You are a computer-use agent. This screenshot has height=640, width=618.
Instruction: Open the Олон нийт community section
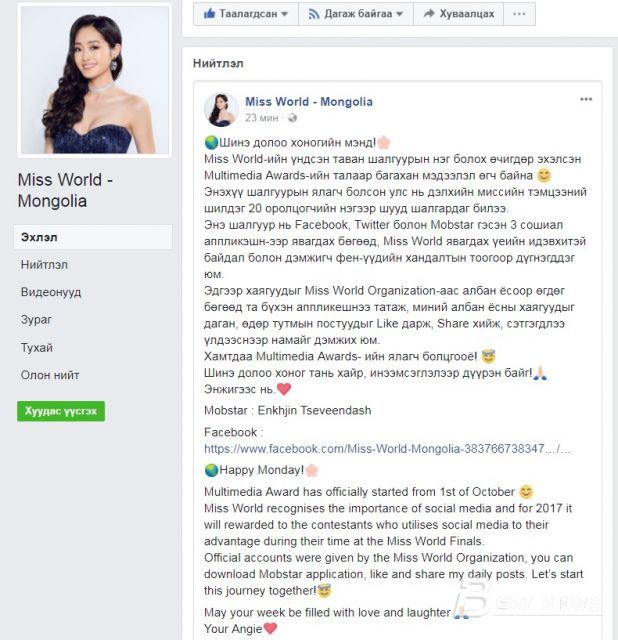pyautogui.click(x=50, y=375)
